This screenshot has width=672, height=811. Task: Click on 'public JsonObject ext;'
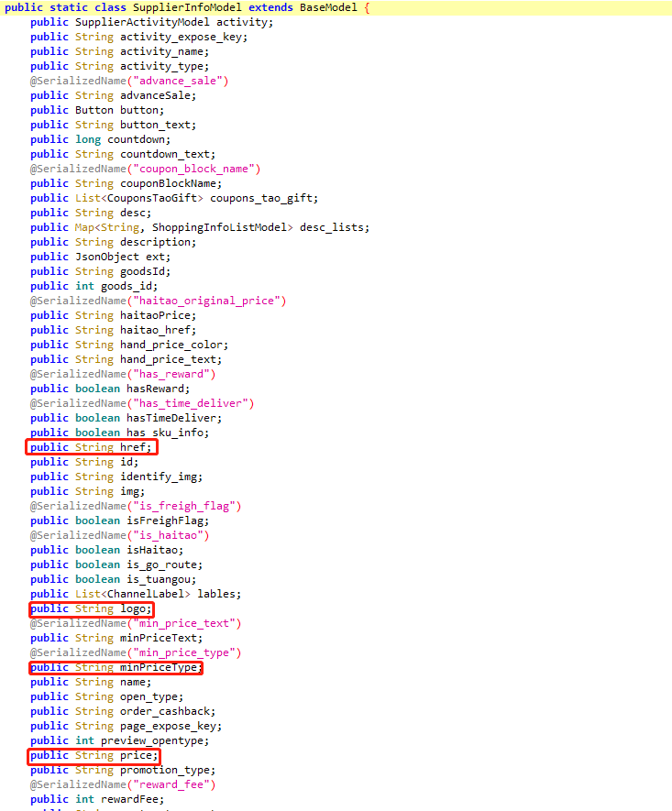pos(100,258)
